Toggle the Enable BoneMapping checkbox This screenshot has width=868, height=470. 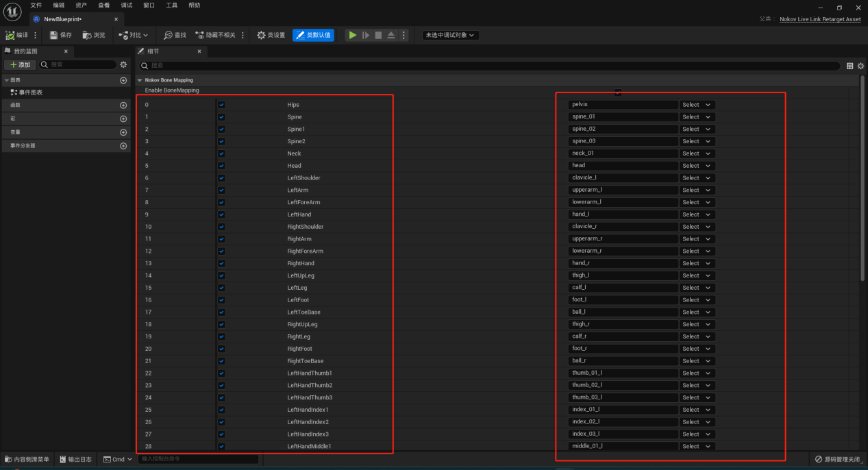618,92
